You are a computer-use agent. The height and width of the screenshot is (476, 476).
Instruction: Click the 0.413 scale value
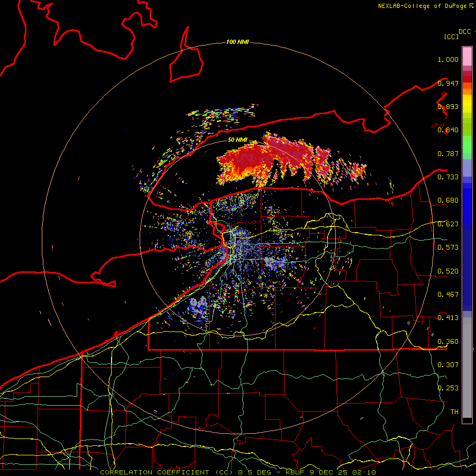click(448, 318)
